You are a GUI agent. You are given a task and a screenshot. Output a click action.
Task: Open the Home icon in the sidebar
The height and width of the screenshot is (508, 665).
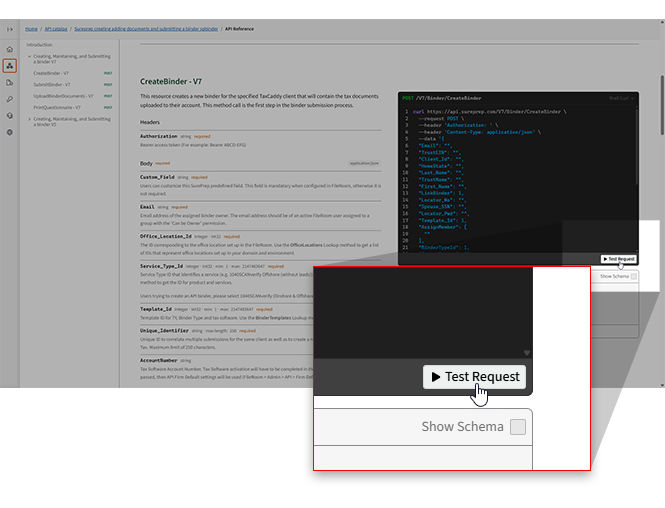coord(10,49)
